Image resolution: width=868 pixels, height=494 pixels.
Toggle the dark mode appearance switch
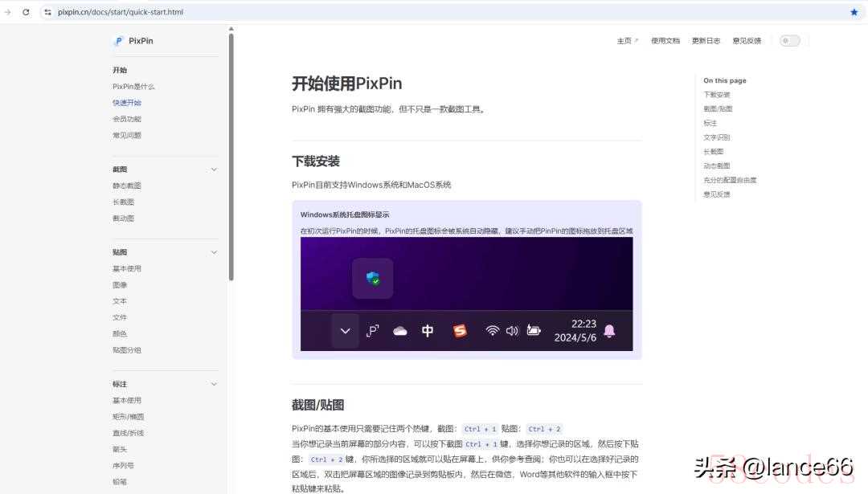point(789,41)
